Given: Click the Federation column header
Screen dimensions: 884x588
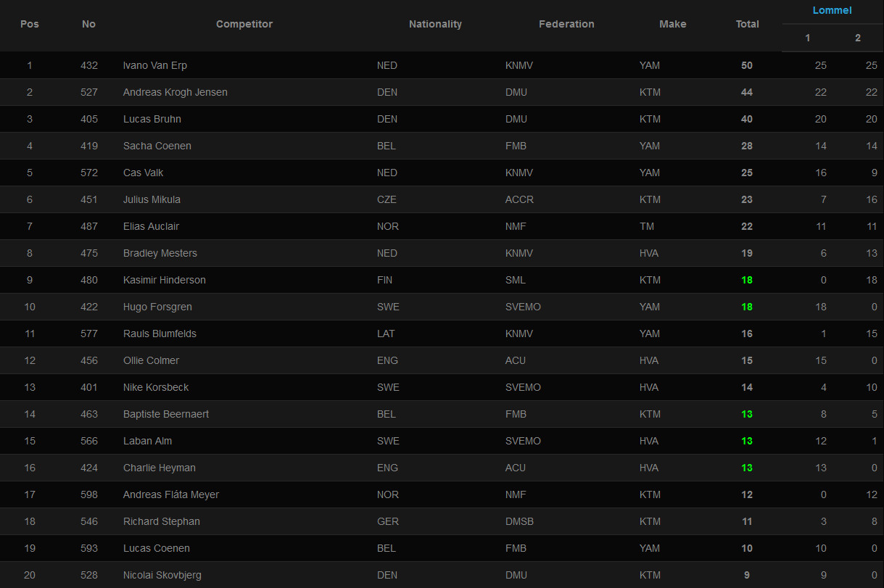Looking at the screenshot, I should pos(566,24).
